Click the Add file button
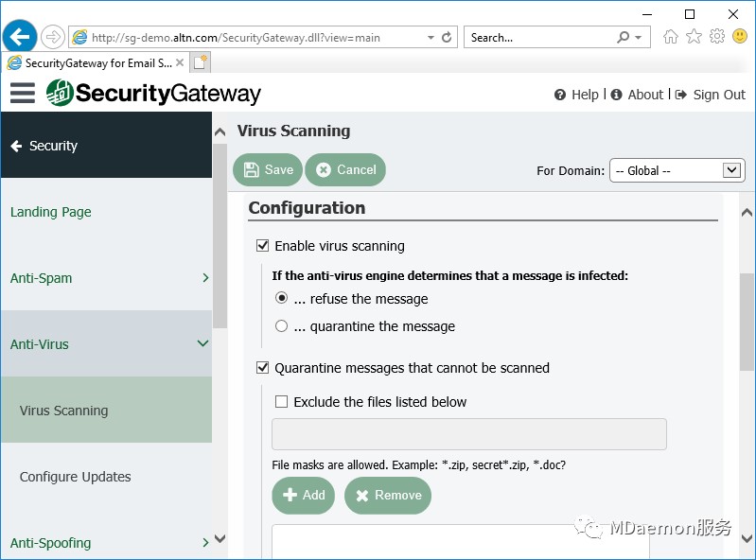 (x=304, y=495)
